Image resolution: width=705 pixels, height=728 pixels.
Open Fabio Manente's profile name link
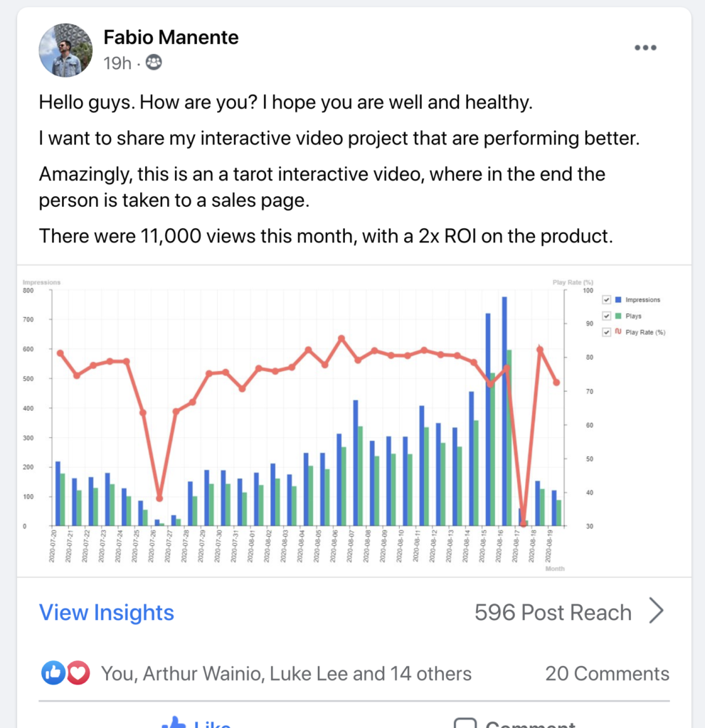click(171, 37)
